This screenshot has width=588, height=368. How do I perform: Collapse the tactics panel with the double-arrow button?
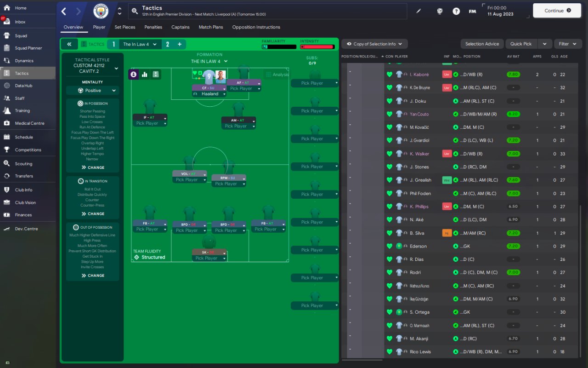coord(69,44)
